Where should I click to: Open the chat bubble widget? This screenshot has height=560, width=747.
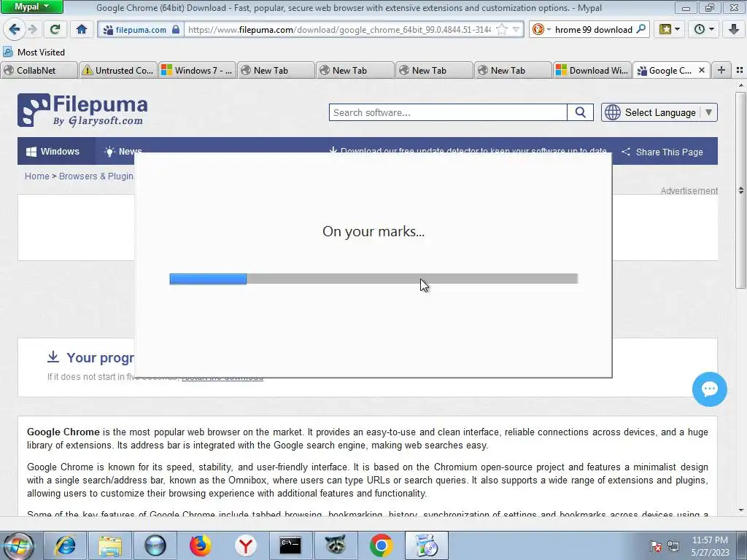(709, 389)
